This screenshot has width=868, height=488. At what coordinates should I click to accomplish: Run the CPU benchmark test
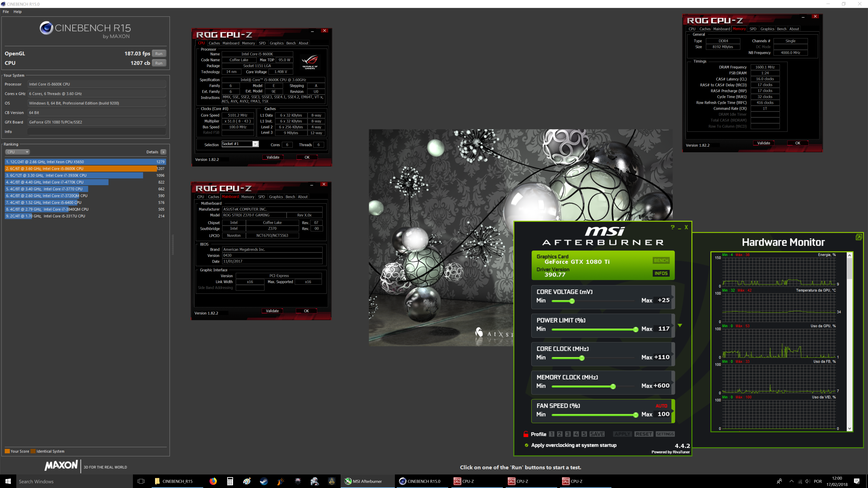(x=159, y=63)
